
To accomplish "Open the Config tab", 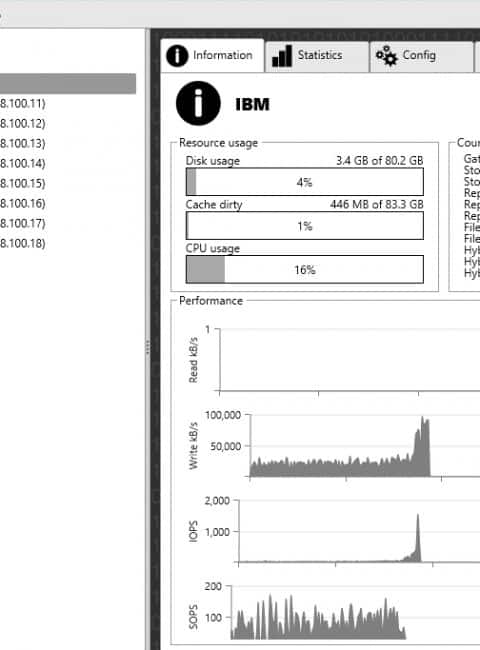I will [x=421, y=56].
